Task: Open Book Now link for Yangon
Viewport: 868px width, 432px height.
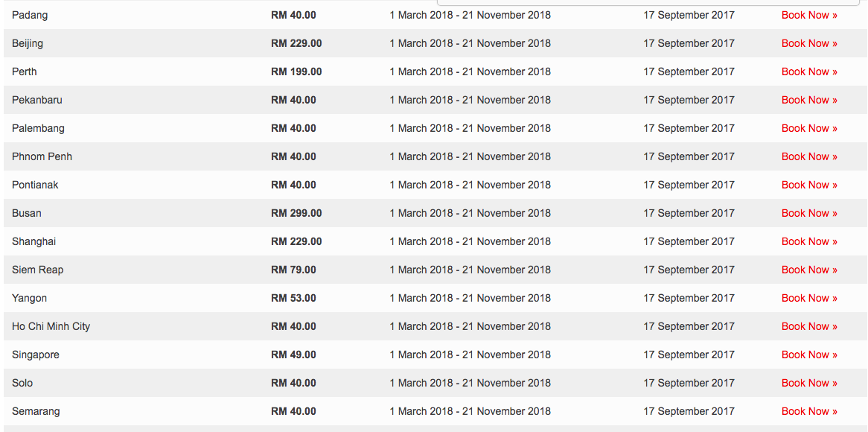Action: pyautogui.click(x=808, y=298)
